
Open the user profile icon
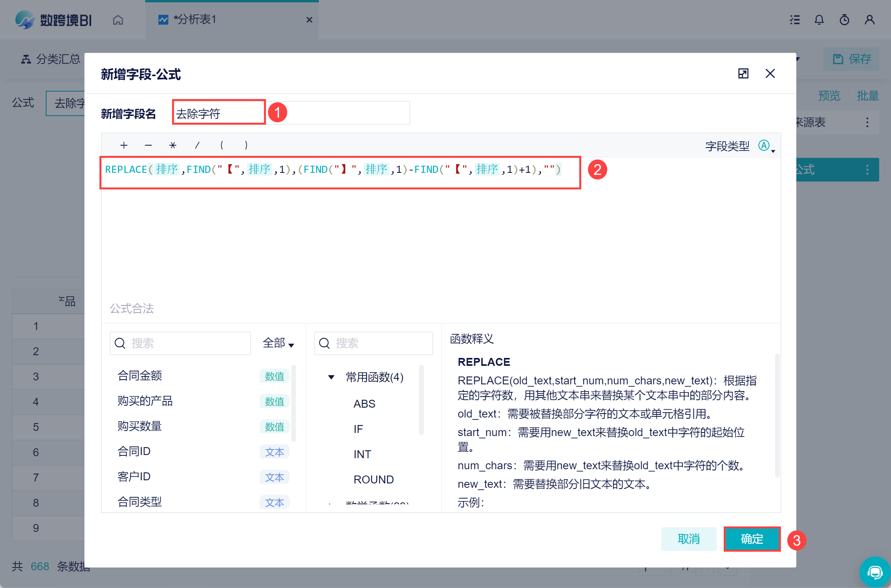click(869, 20)
